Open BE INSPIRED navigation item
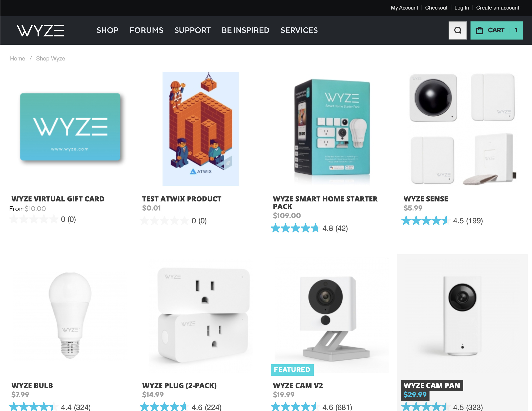The height and width of the screenshot is (411, 532). tap(246, 30)
